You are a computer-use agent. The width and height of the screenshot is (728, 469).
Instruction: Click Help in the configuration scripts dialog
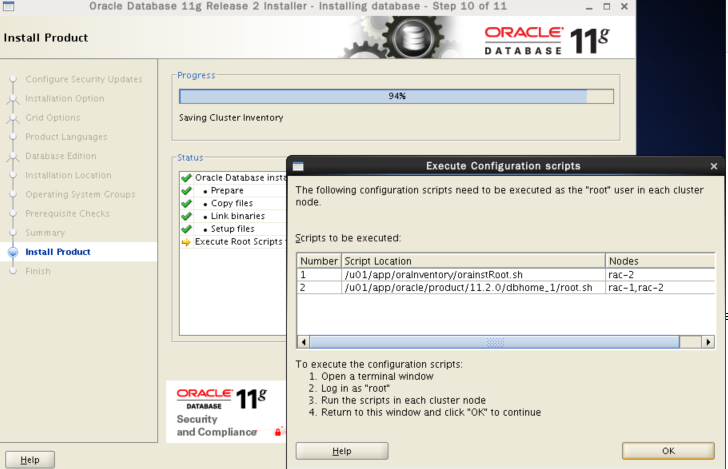pyautogui.click(x=342, y=451)
